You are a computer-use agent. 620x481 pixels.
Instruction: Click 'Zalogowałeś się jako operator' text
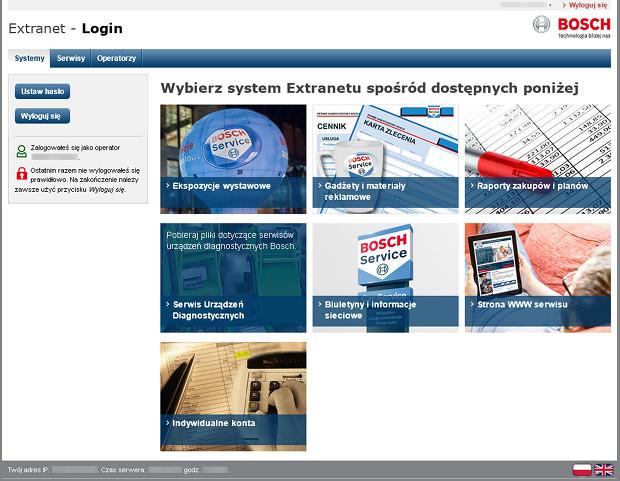click(x=75, y=148)
